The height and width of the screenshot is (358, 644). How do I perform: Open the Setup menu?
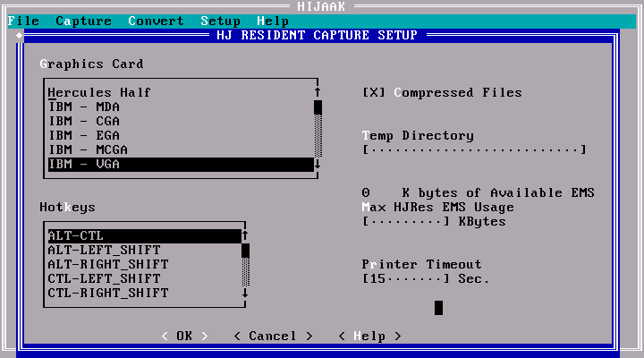tap(221, 21)
